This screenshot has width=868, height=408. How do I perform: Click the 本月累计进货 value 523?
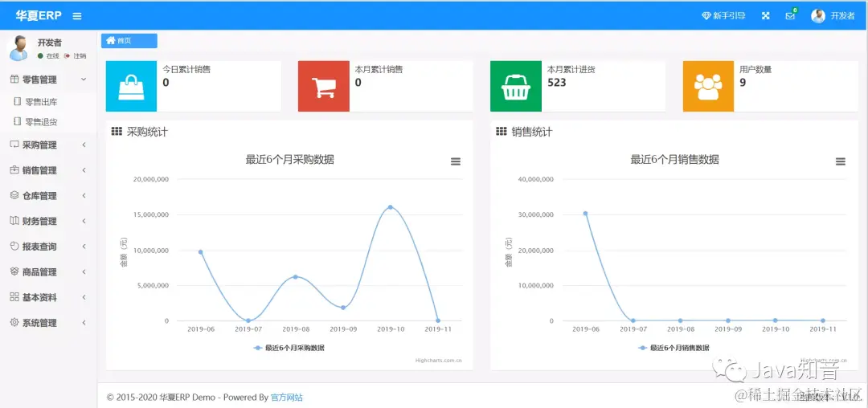click(x=557, y=83)
